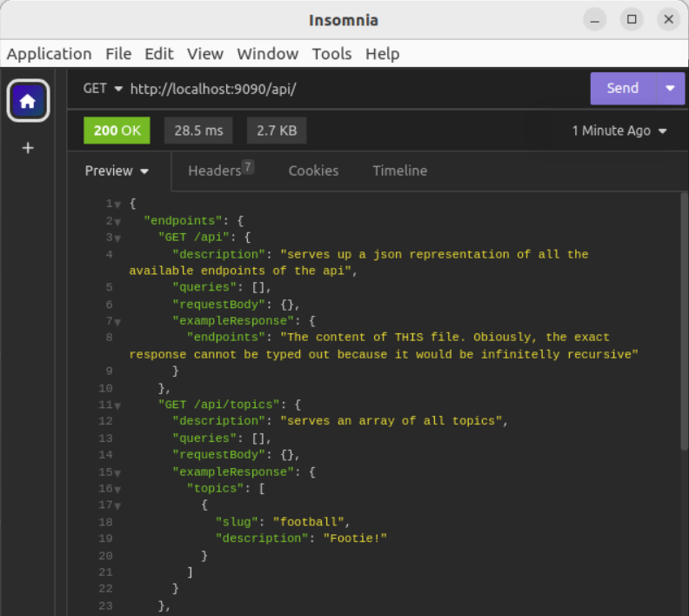Send the GET request

[x=623, y=89]
